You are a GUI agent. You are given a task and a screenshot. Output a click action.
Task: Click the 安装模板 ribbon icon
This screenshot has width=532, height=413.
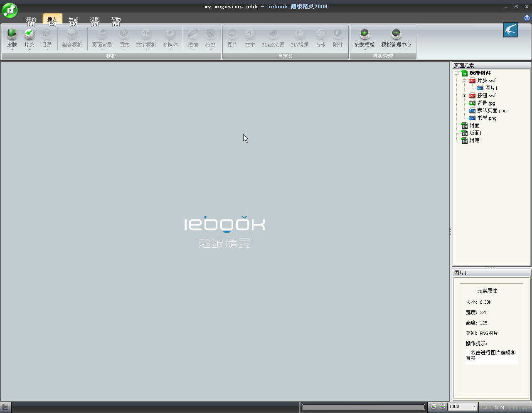point(365,34)
